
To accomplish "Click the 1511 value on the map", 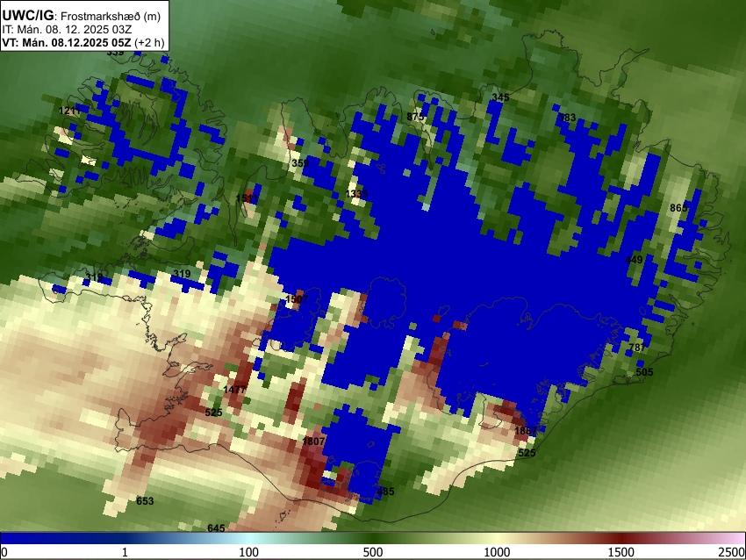I will pyautogui.click(x=247, y=198).
